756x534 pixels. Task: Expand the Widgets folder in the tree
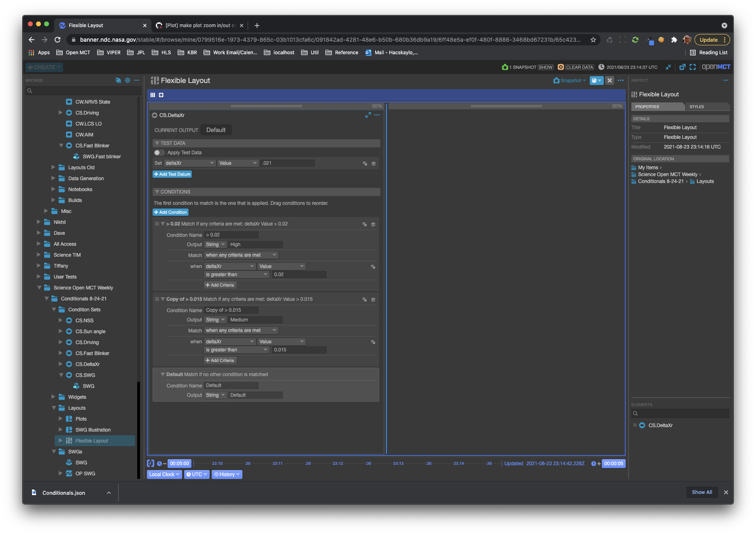(53, 397)
